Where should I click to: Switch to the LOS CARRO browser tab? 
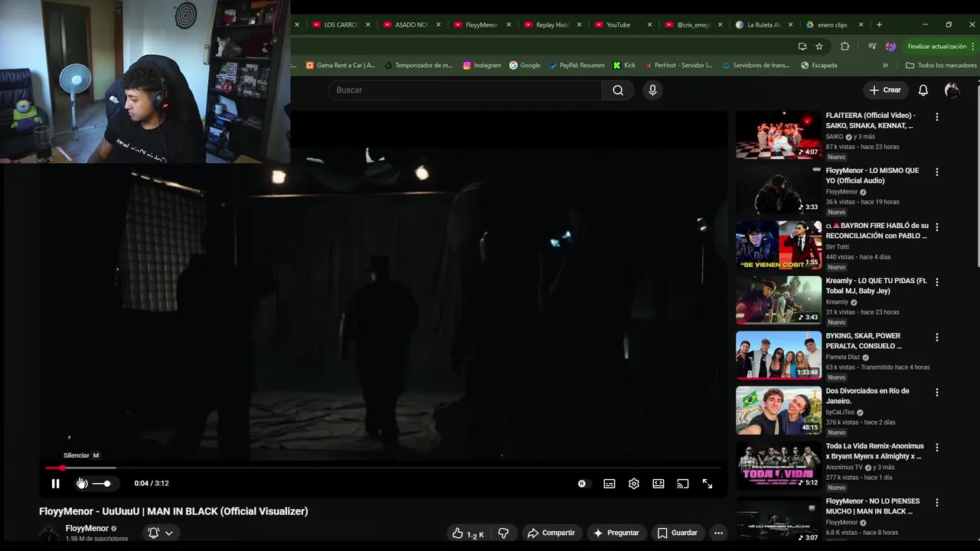click(341, 24)
